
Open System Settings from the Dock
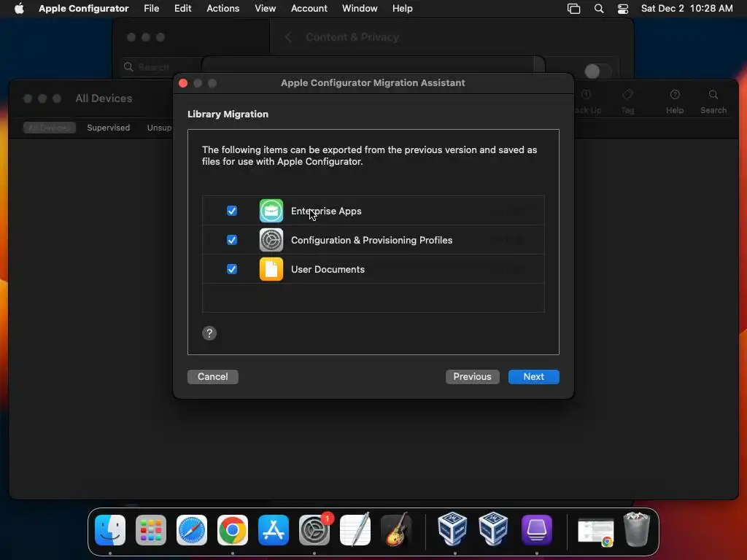click(x=314, y=529)
